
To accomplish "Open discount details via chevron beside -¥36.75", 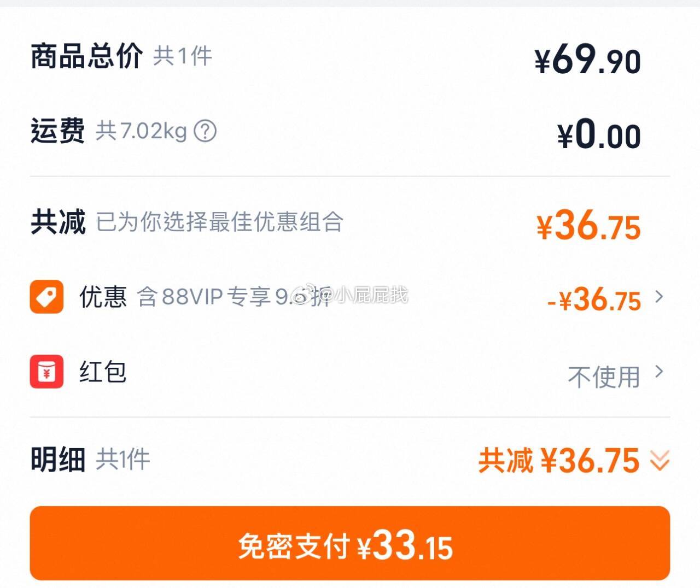I will click(660, 297).
